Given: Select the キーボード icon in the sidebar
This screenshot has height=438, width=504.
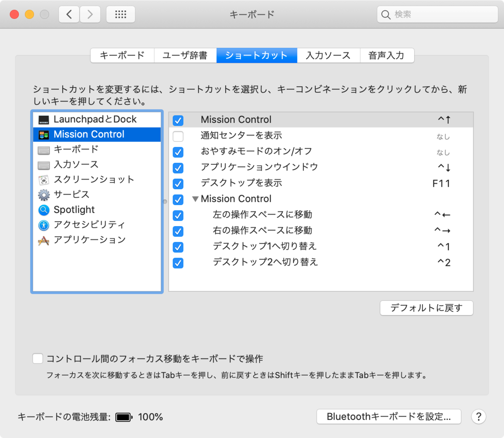Looking at the screenshot, I should coord(44,149).
